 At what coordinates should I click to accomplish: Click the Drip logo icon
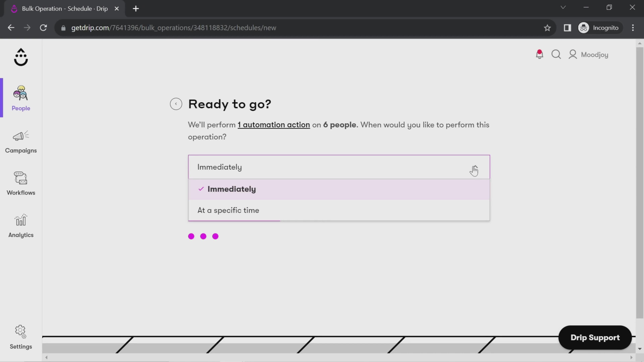[x=21, y=57]
